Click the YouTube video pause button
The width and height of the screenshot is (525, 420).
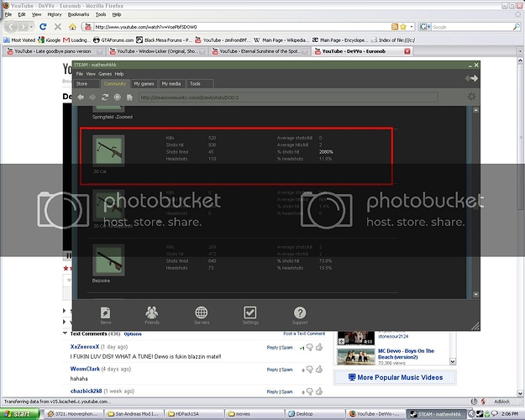pyautogui.click(x=68, y=256)
